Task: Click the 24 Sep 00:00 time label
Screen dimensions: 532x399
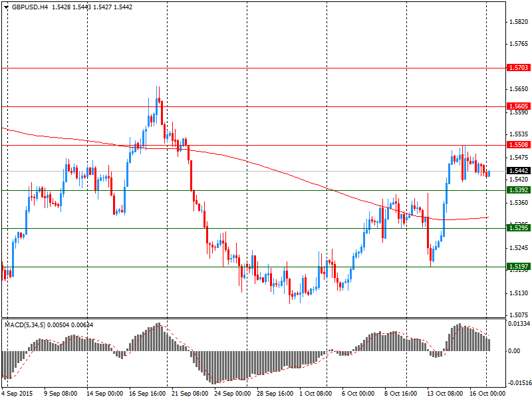Action: click(232, 394)
